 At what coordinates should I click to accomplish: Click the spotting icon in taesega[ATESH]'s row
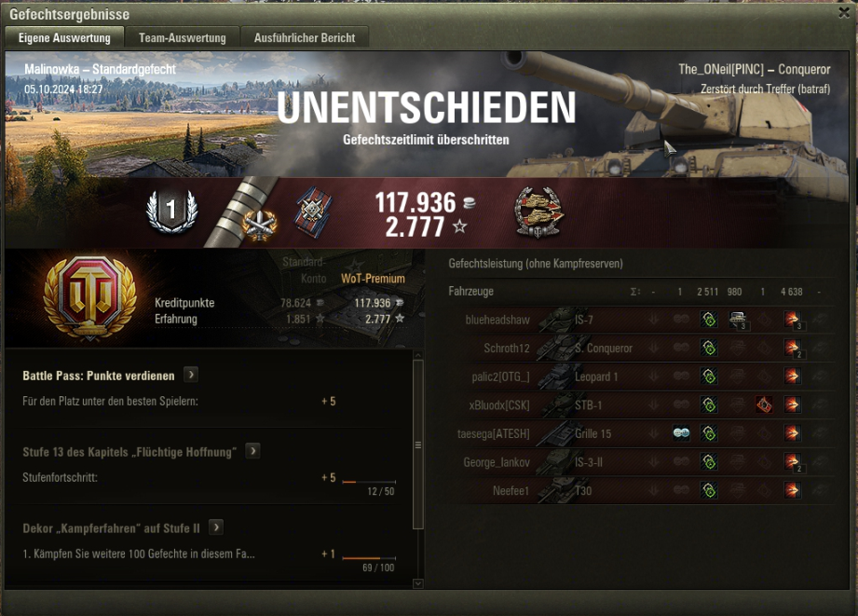[681, 433]
